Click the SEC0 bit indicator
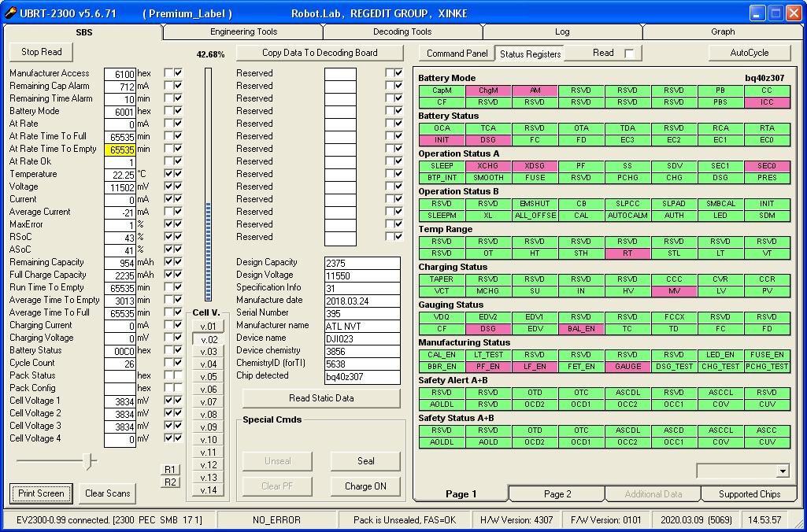807x532 pixels. pos(767,166)
